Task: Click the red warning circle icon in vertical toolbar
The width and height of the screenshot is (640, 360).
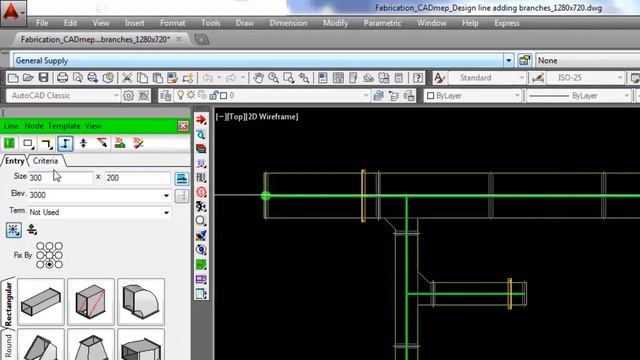Action: click(x=201, y=192)
